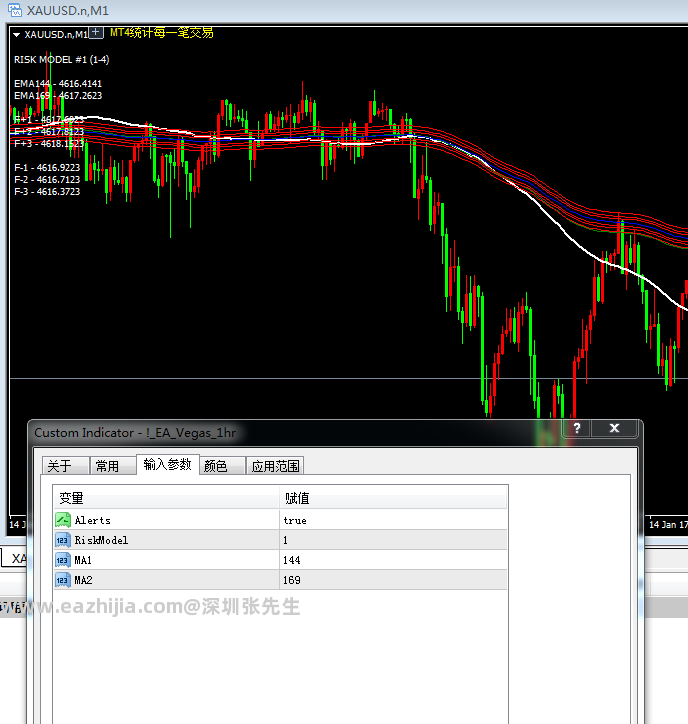Click the MA2 variable icon

click(x=63, y=580)
